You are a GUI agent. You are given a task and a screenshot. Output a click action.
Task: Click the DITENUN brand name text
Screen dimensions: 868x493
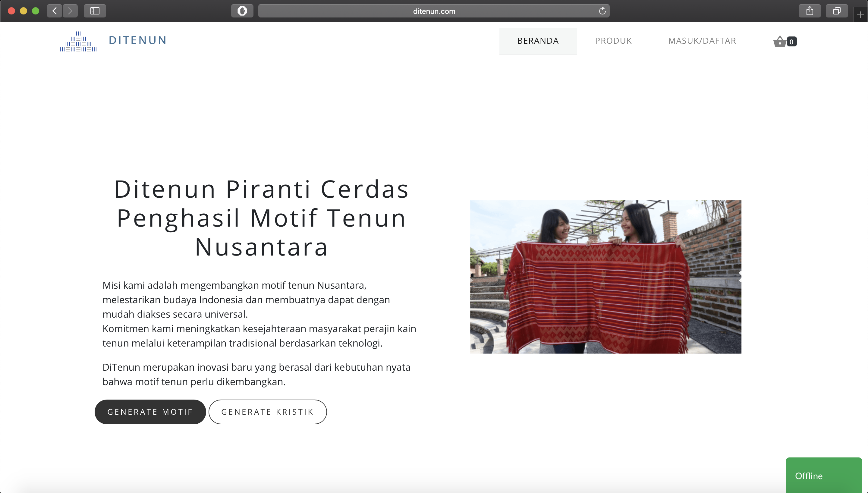pos(138,40)
